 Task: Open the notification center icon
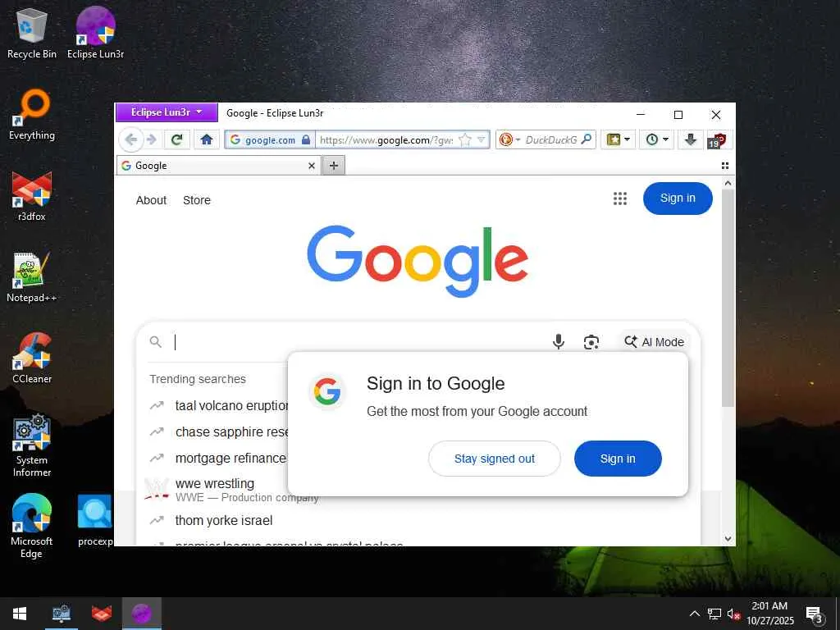(815, 614)
